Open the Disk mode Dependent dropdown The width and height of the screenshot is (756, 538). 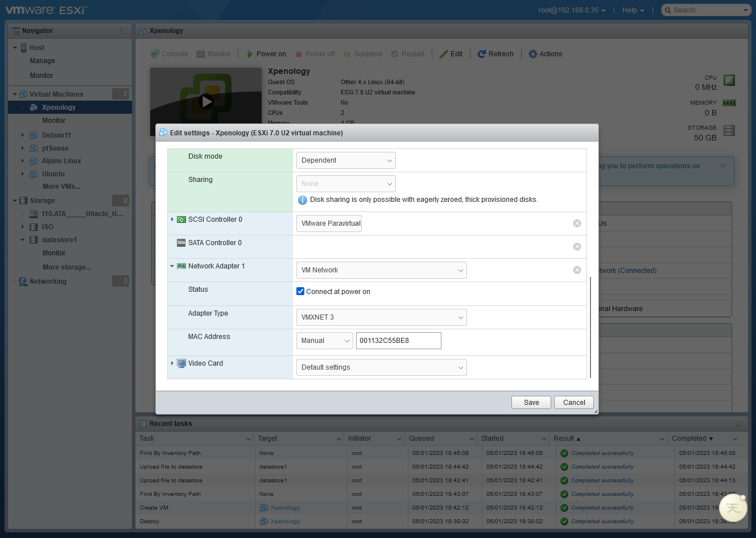click(346, 160)
